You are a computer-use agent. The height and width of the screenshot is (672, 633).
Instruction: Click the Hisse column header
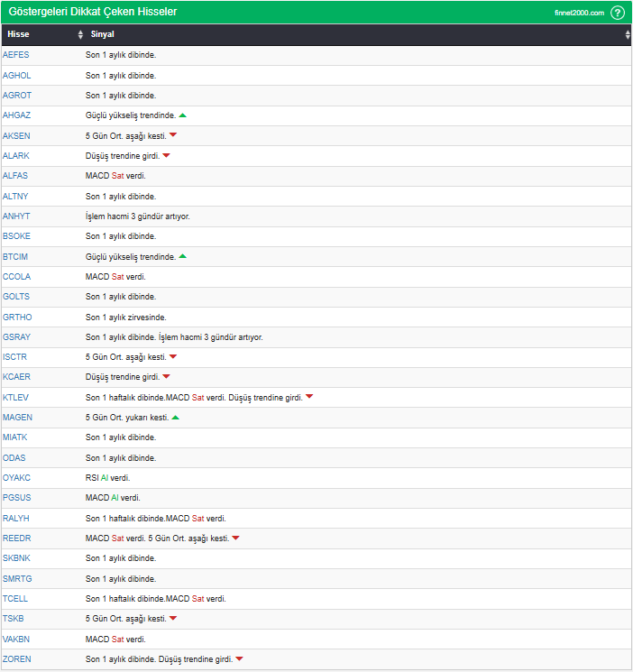coord(18,34)
